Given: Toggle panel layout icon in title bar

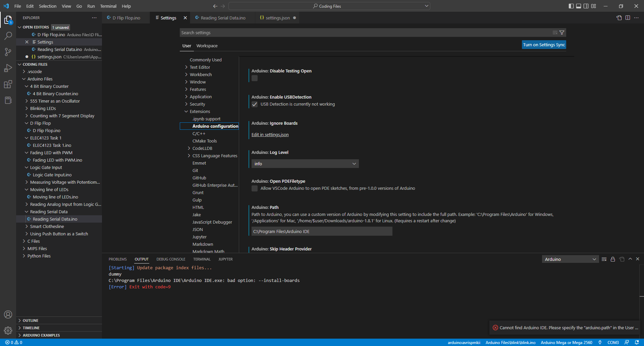Looking at the screenshot, I should 579,6.
